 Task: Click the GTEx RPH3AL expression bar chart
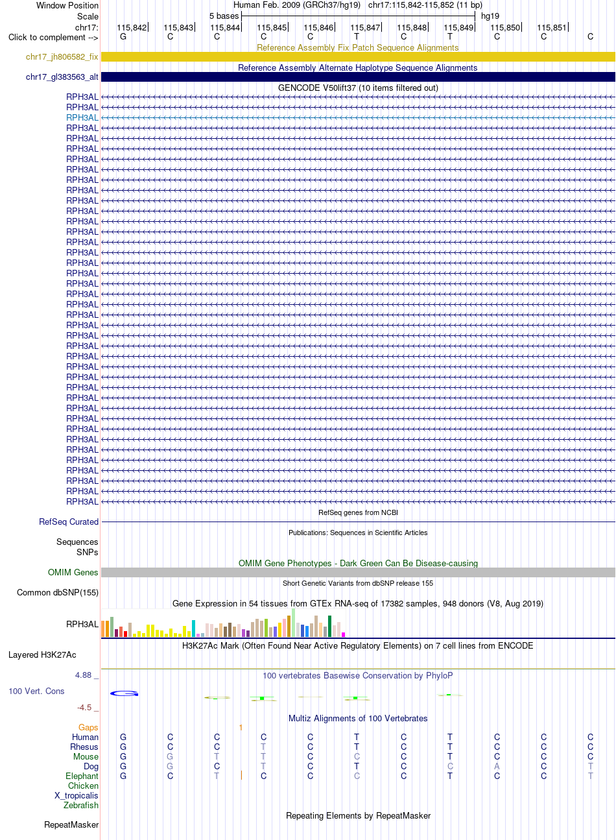[x=223, y=623]
